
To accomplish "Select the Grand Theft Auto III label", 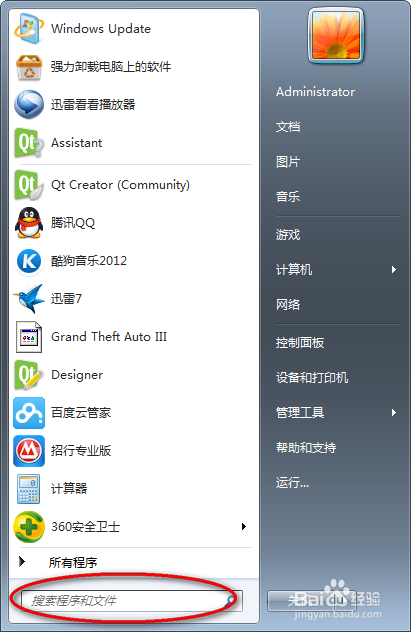I will (109, 337).
